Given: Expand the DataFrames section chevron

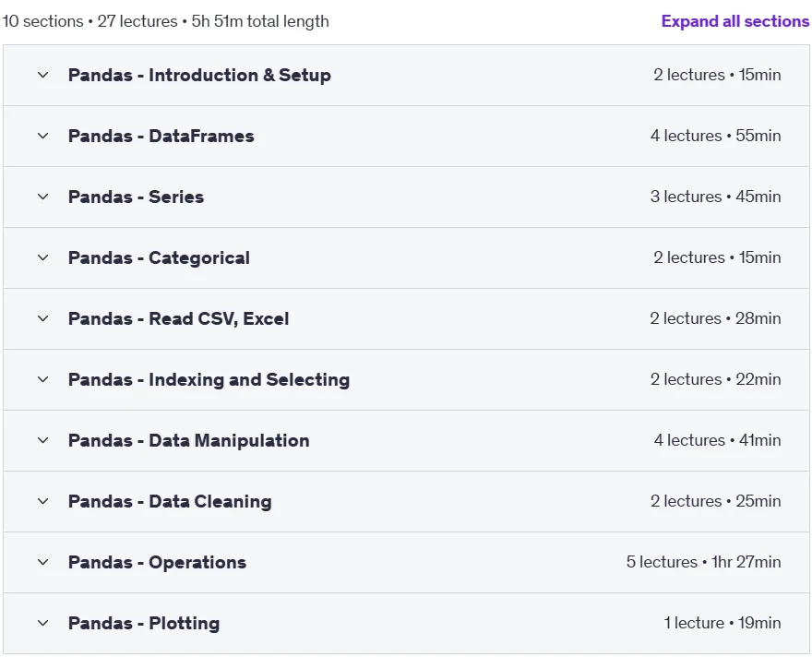Looking at the screenshot, I should (x=43, y=137).
